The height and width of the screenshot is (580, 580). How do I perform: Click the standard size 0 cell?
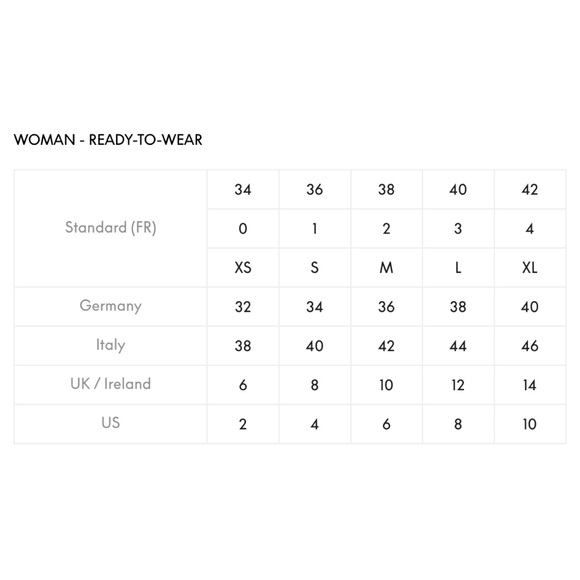pos(243,229)
